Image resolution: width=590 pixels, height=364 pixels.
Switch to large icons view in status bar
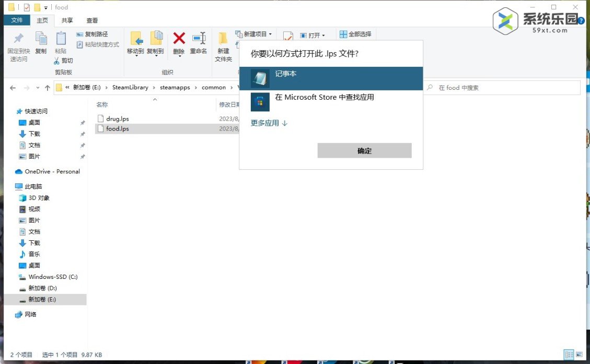578,355
